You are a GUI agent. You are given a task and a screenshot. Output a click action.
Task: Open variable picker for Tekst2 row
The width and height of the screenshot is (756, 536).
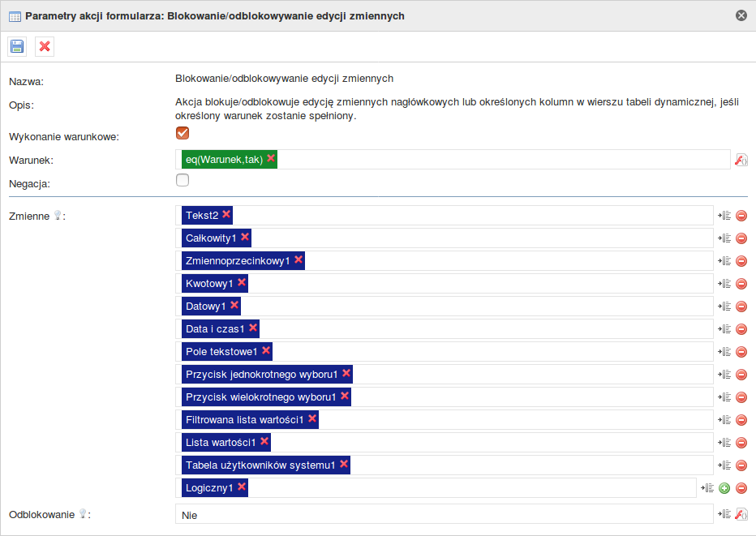(x=724, y=216)
